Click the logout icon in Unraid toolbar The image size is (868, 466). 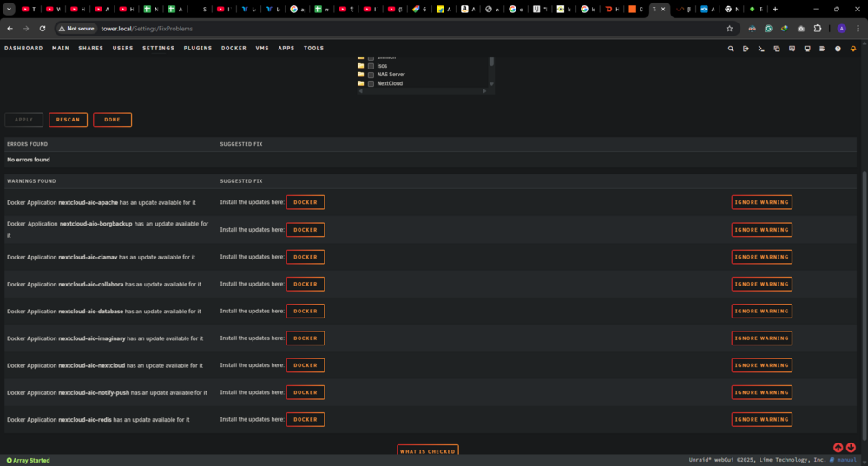[x=746, y=49]
